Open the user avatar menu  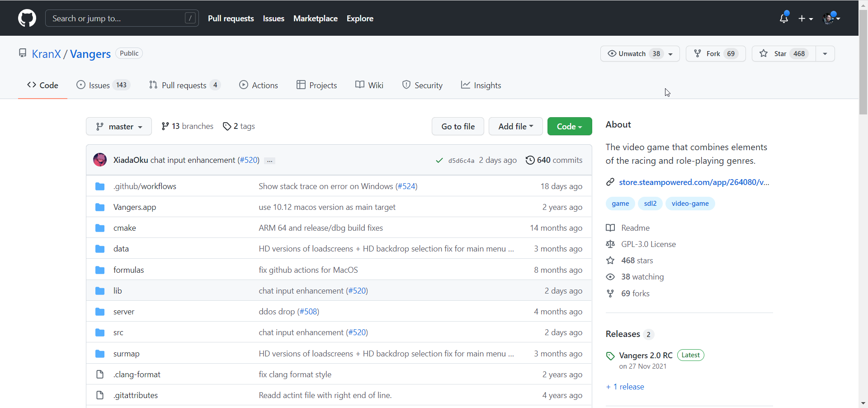tap(831, 19)
